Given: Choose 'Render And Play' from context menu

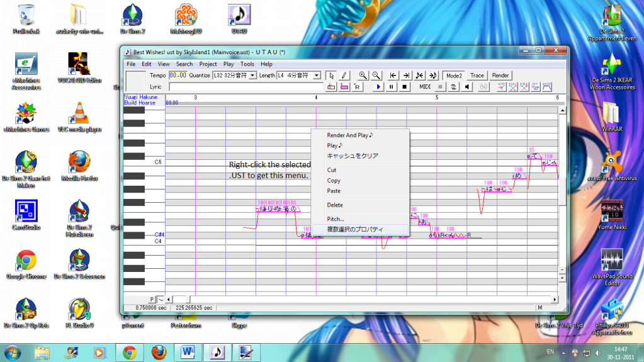Looking at the screenshot, I should 349,135.
